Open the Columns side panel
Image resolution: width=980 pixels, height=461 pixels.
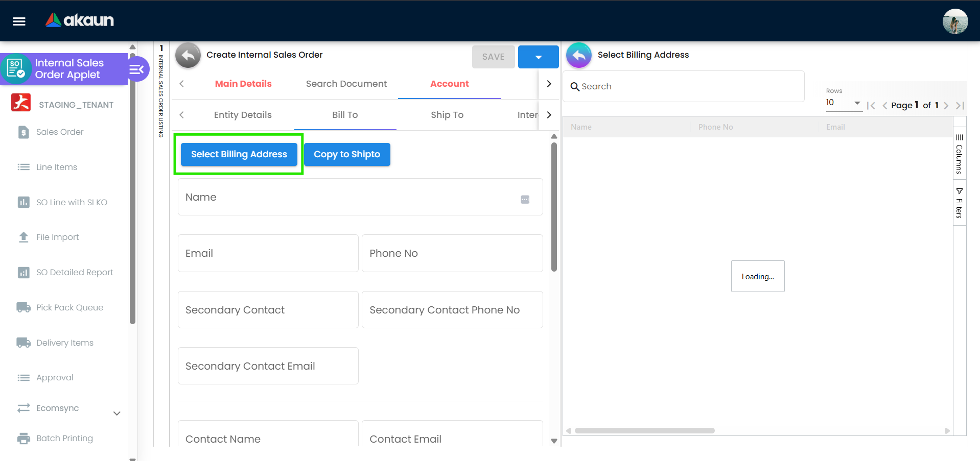[x=959, y=154]
